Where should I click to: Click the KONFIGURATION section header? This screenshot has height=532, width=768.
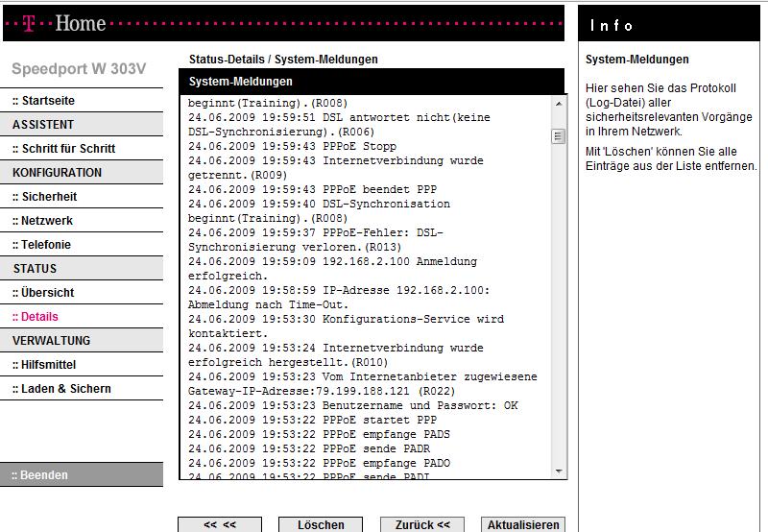(82, 173)
